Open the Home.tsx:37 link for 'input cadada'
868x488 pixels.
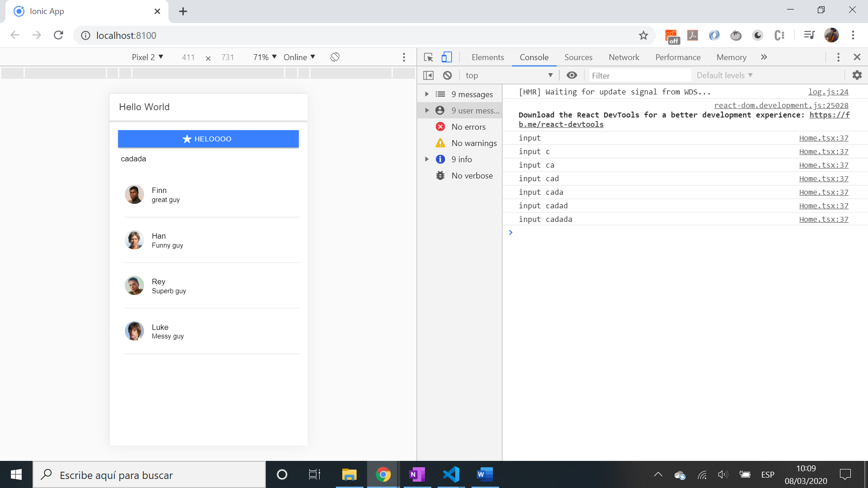823,219
